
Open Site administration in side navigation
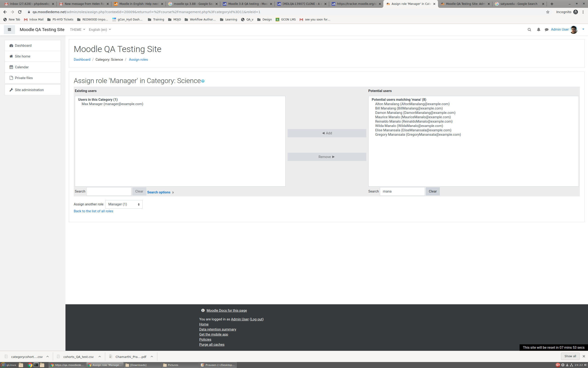pyautogui.click(x=33, y=90)
